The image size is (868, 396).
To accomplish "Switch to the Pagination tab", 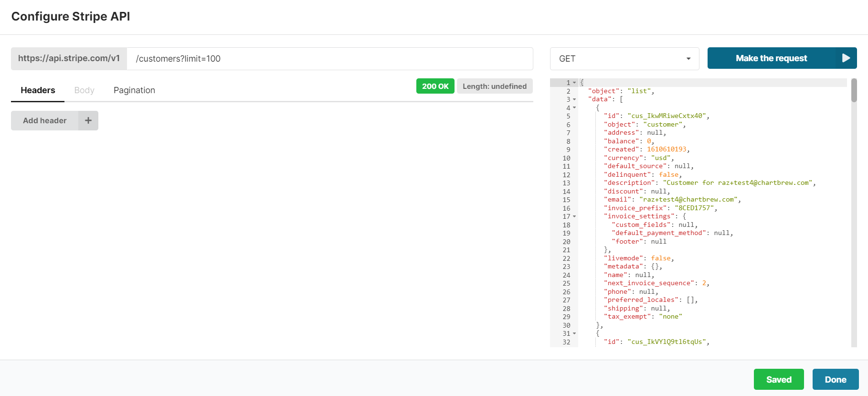I will (134, 90).
